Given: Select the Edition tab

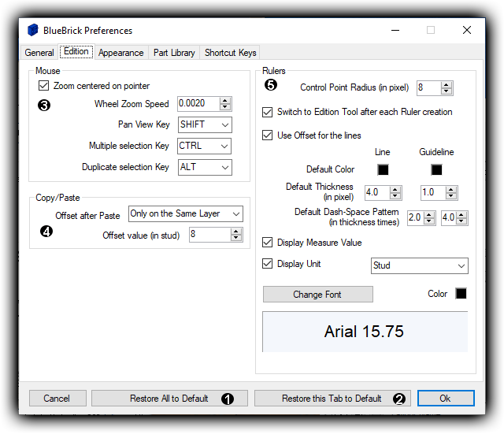Looking at the screenshot, I should 76,51.
